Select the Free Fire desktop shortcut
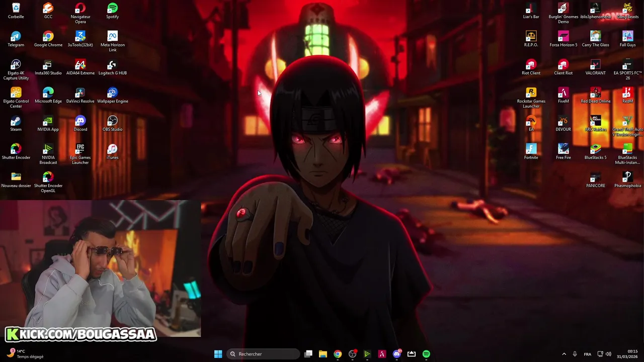This screenshot has height=362, width=644. pos(563,152)
